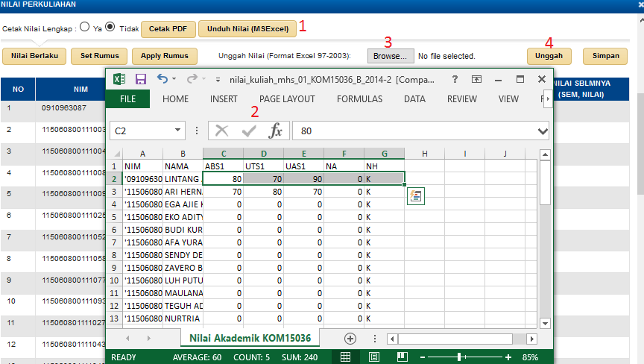This screenshot has width=644, height=364.
Task: Confirm entry with the checkmark icon
Action: 249,131
